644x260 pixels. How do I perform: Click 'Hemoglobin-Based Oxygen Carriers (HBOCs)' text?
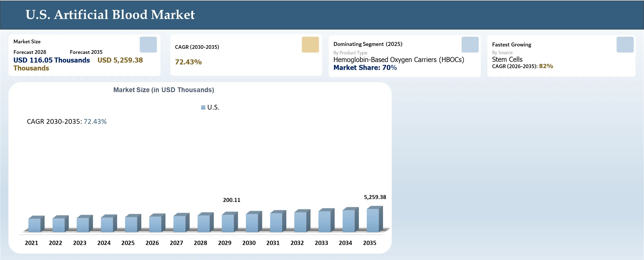[399, 60]
